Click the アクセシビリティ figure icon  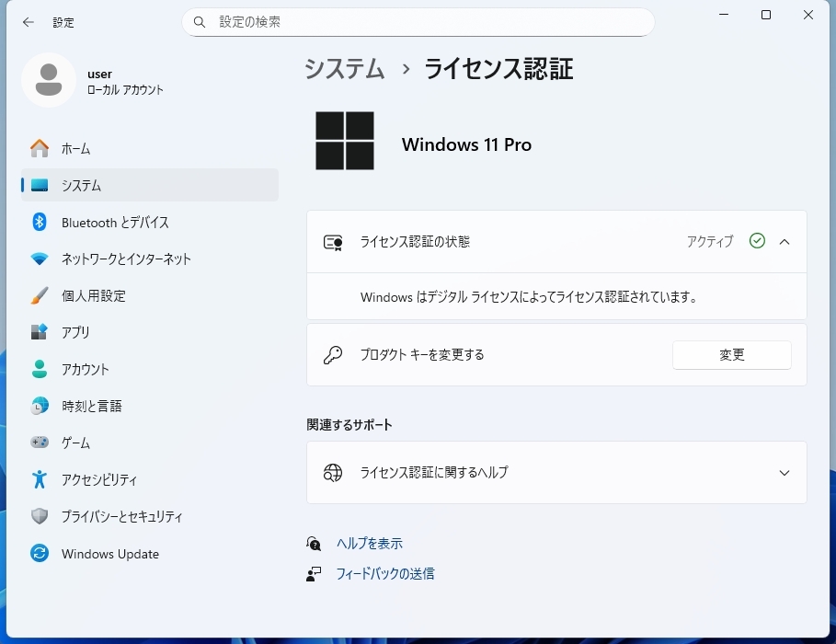coord(40,479)
